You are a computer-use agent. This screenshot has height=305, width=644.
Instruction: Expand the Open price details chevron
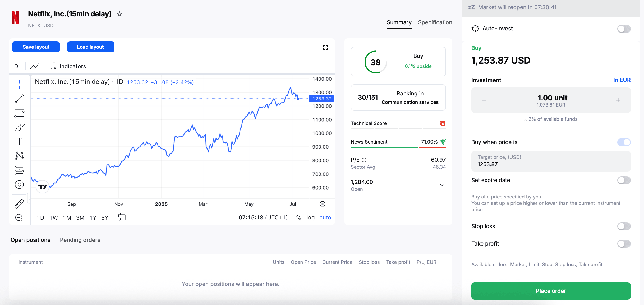click(441, 185)
